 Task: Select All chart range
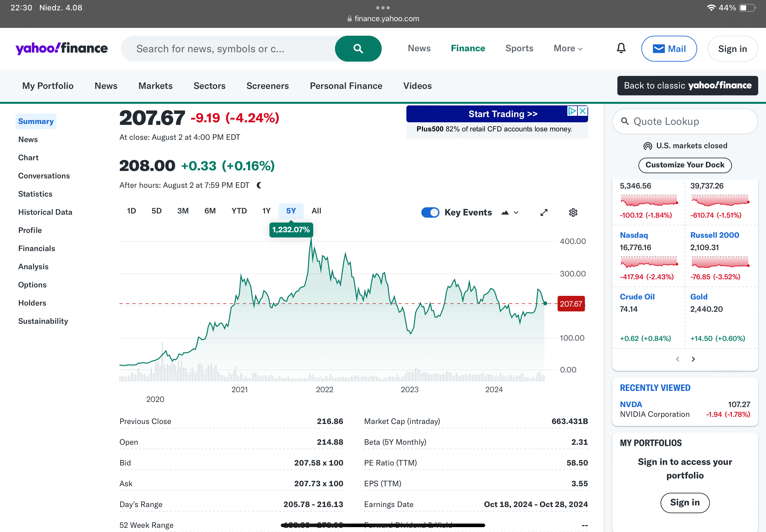(316, 211)
